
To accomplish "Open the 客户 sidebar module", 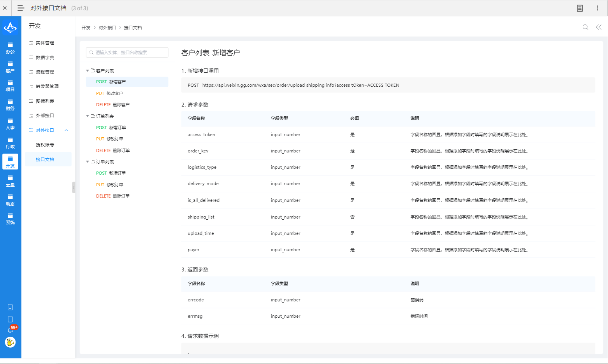I will click(x=10, y=67).
